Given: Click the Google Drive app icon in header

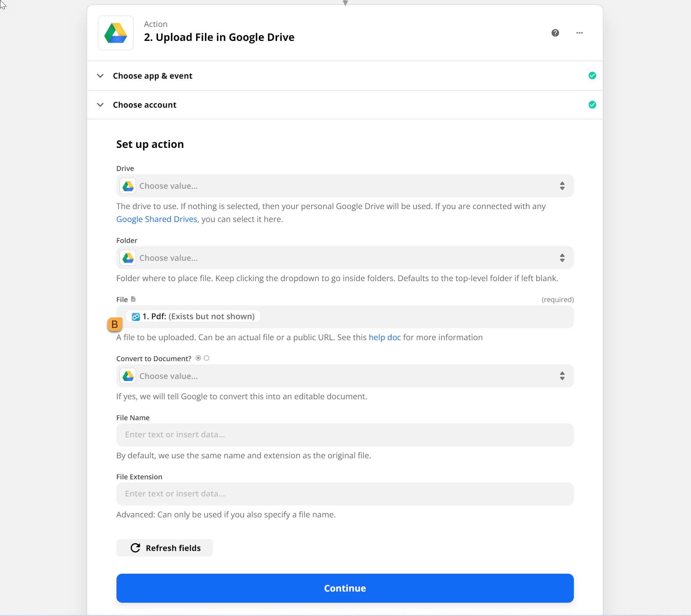Looking at the screenshot, I should [116, 33].
